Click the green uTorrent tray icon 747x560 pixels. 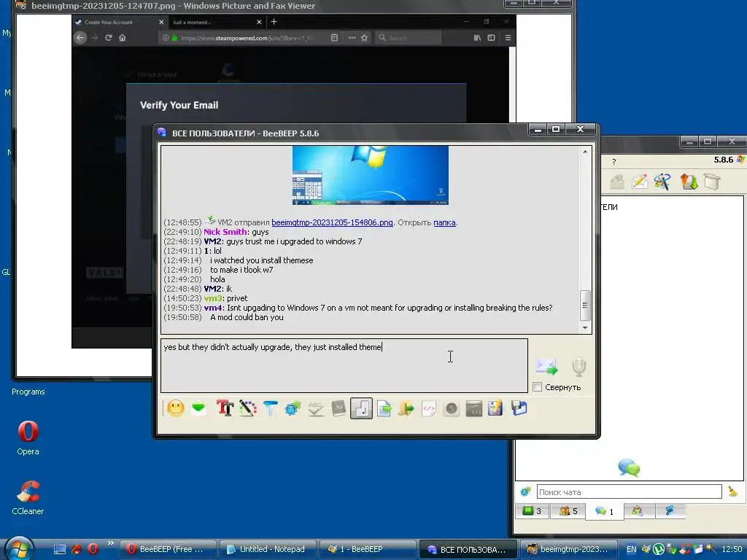tap(659, 550)
